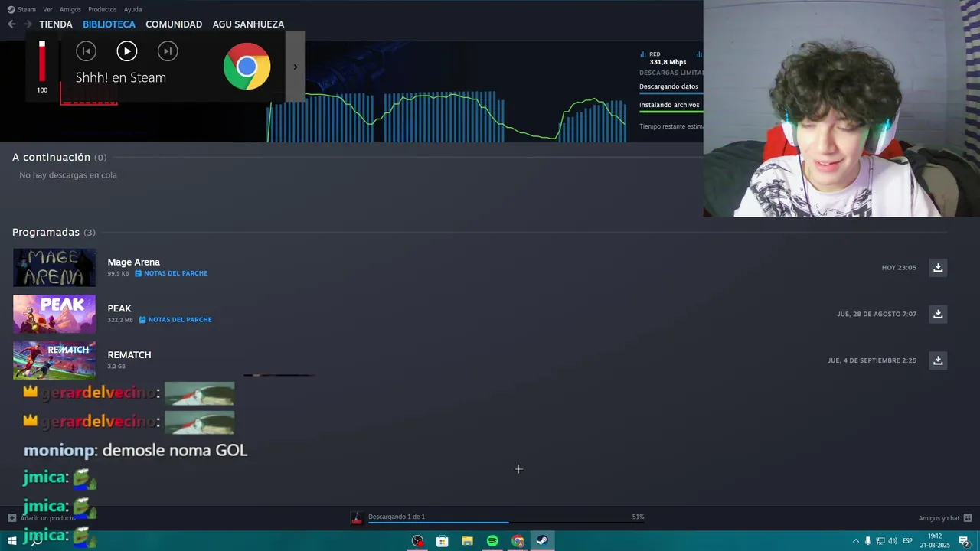
Task: Click the RED network stats icon
Action: 643,54
